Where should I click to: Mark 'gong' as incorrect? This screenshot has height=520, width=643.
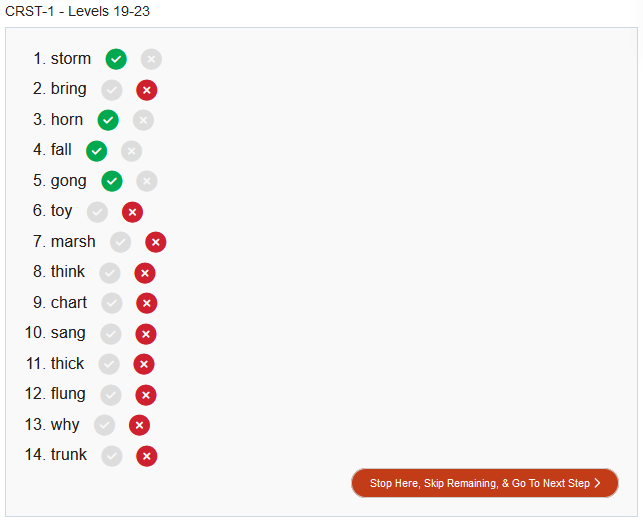(x=147, y=181)
